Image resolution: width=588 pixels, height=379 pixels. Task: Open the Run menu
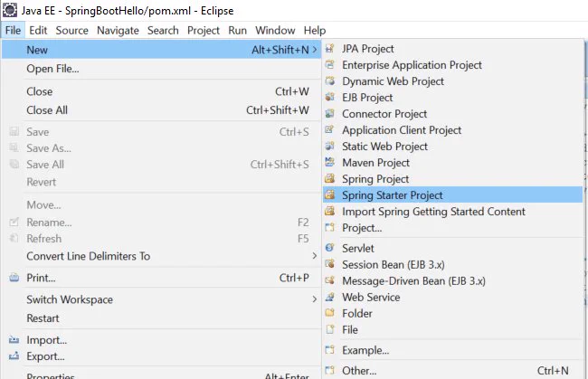(237, 30)
